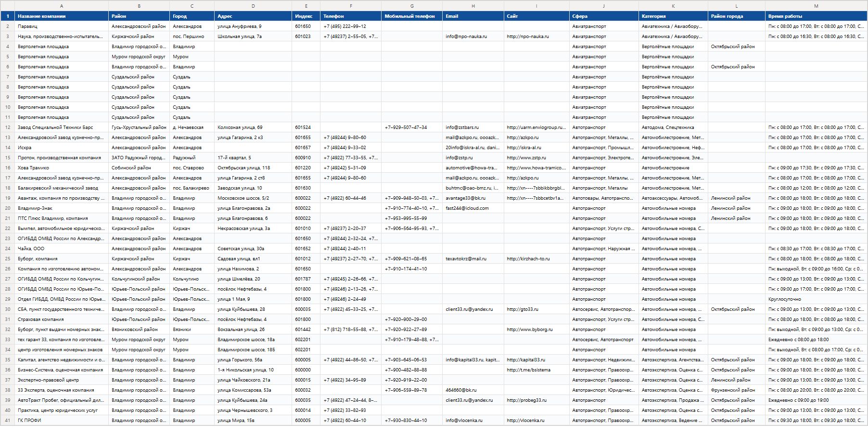The image size is (868, 434).
Task: Select the email 'info@npo-nauka.ru'
Action: click(x=473, y=37)
